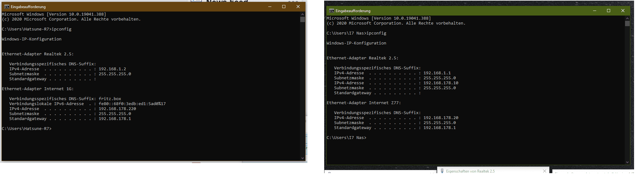
Task: Minimize the left Eingabeaufforderung window
Action: click(270, 7)
